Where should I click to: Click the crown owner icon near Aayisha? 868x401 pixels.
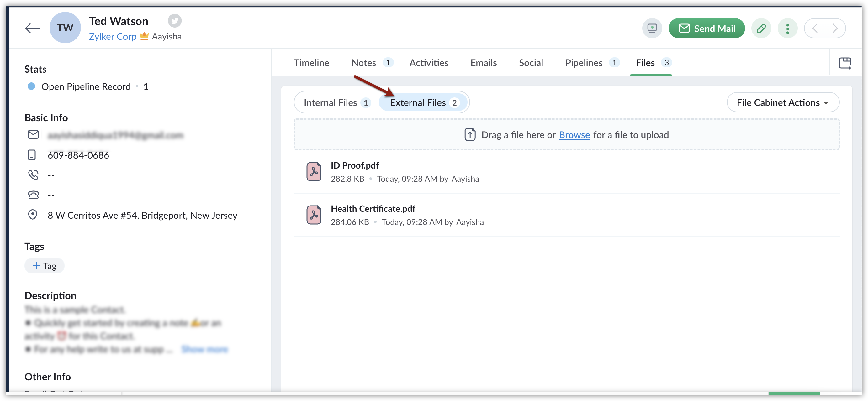click(144, 36)
